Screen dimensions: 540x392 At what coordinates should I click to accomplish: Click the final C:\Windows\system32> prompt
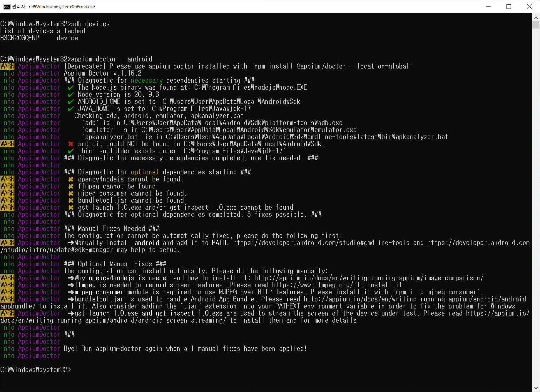pyautogui.click(x=36, y=370)
